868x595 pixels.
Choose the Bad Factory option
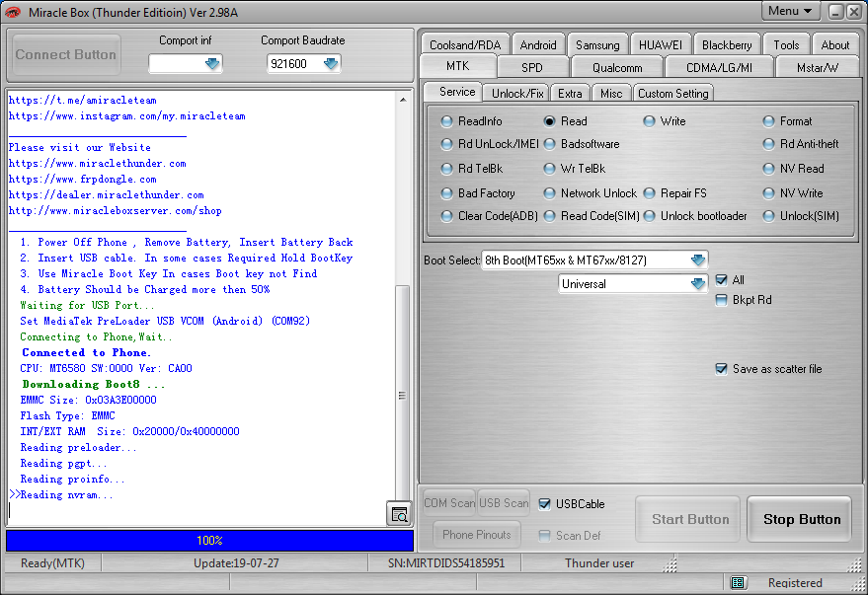coord(478,193)
